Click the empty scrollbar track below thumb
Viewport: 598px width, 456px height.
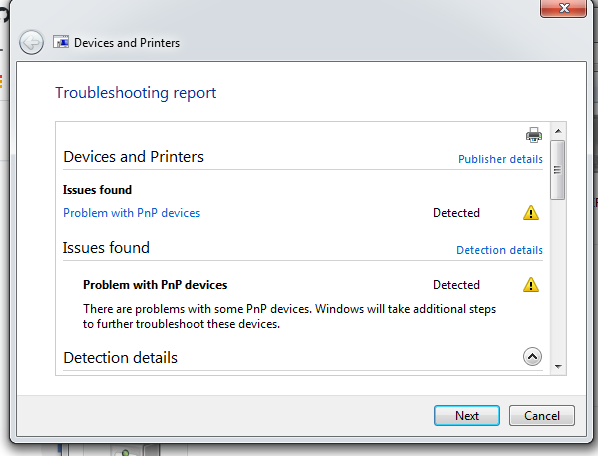(x=558, y=279)
